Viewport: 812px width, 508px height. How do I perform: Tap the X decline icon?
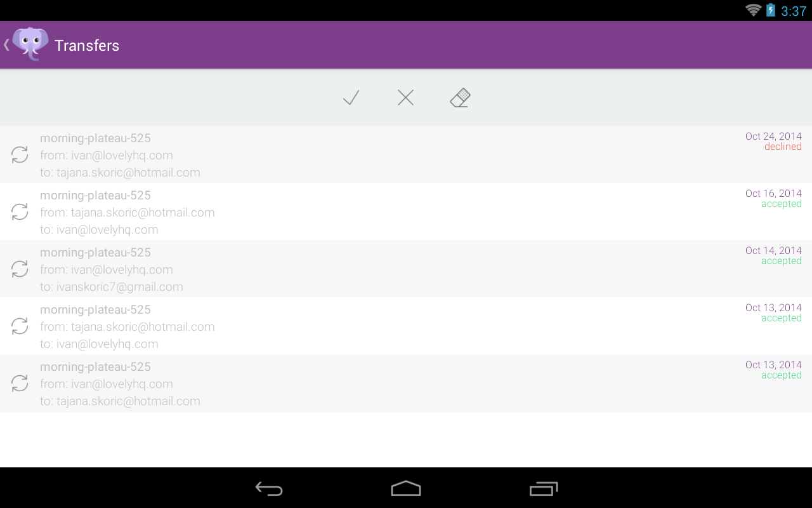click(x=405, y=98)
